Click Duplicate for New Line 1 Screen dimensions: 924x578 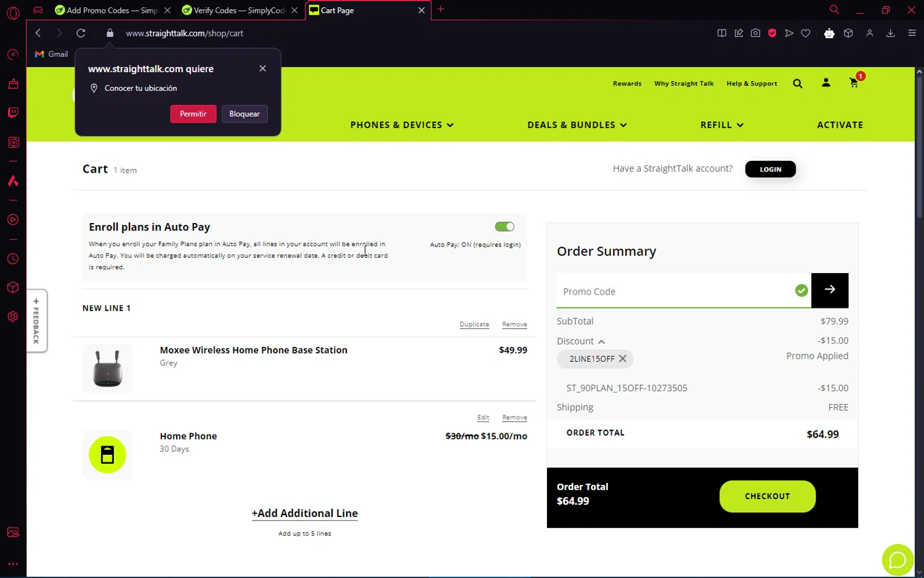tap(474, 325)
